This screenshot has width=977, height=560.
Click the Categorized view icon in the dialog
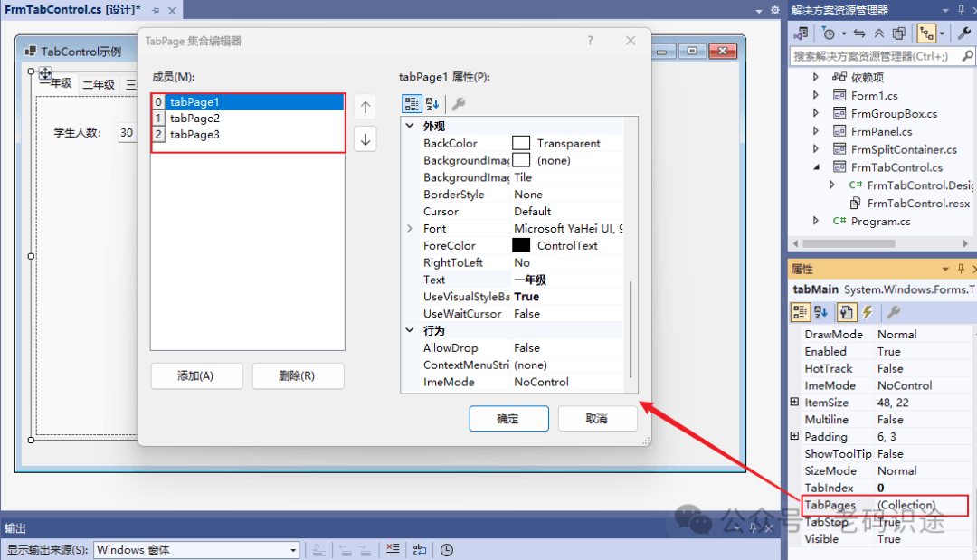click(412, 103)
